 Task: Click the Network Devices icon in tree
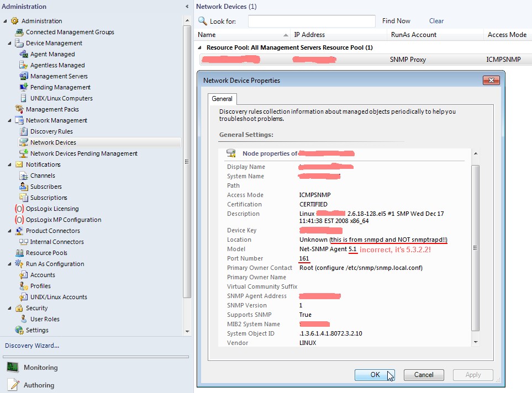coord(24,142)
